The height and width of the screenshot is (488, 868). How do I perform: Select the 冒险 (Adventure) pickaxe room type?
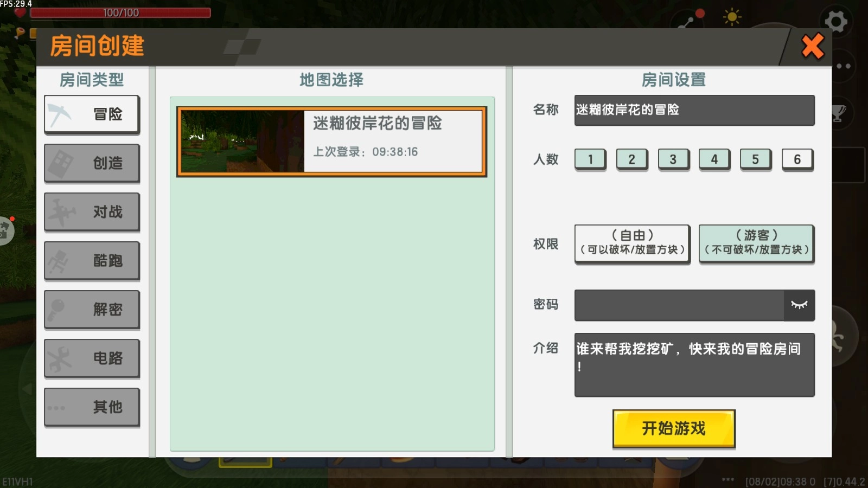pos(92,114)
